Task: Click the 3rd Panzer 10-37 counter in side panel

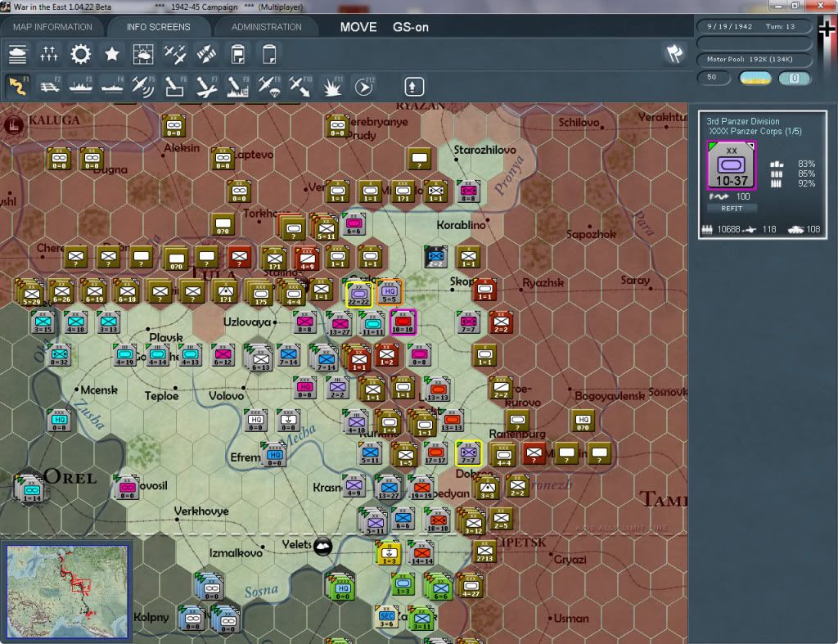Action: [x=732, y=165]
